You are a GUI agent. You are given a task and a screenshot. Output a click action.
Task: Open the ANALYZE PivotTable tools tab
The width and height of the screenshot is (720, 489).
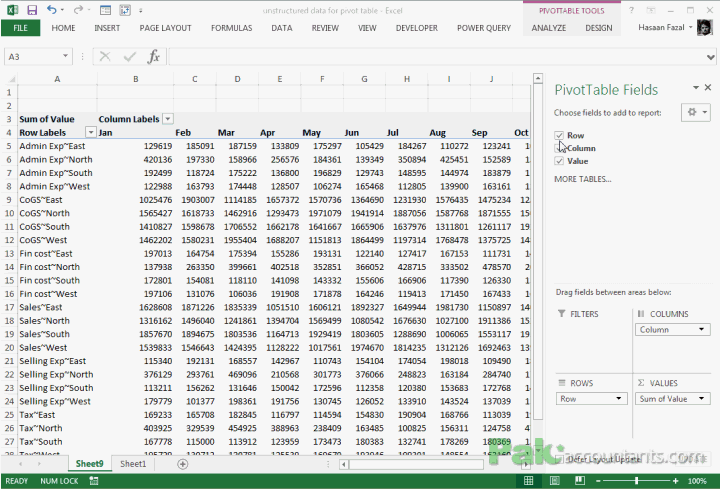point(549,28)
